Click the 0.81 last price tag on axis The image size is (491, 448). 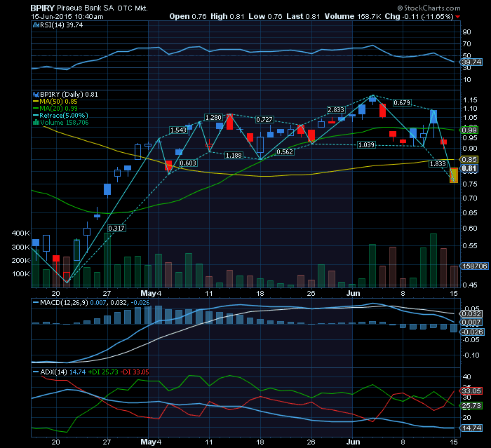pos(469,168)
